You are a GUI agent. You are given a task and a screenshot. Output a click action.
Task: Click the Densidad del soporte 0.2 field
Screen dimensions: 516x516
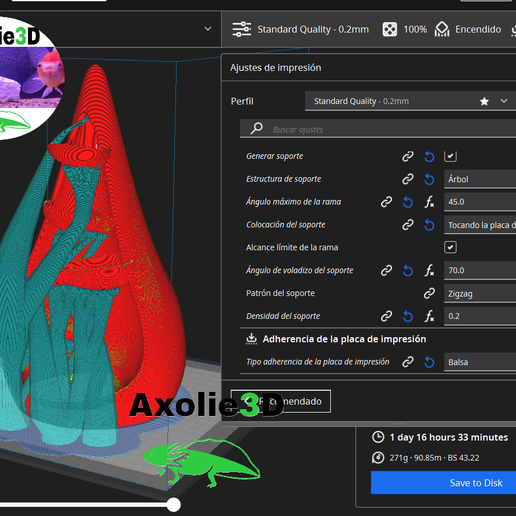click(x=480, y=316)
